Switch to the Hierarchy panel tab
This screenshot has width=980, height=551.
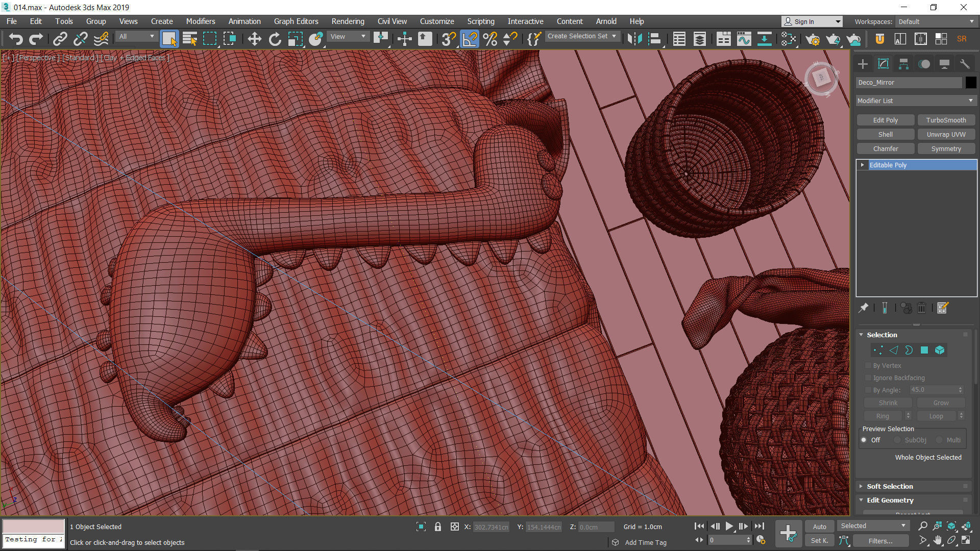[903, 64]
